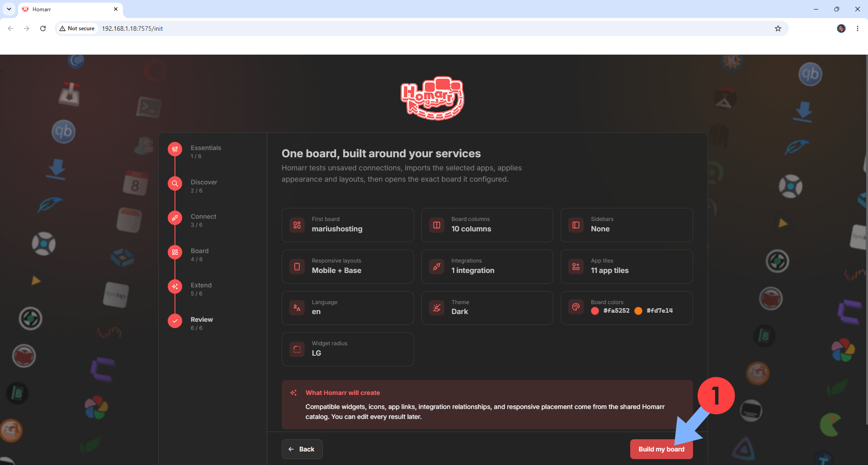The height and width of the screenshot is (465, 868).
Task: Go to the Discover step label
Action: click(204, 182)
